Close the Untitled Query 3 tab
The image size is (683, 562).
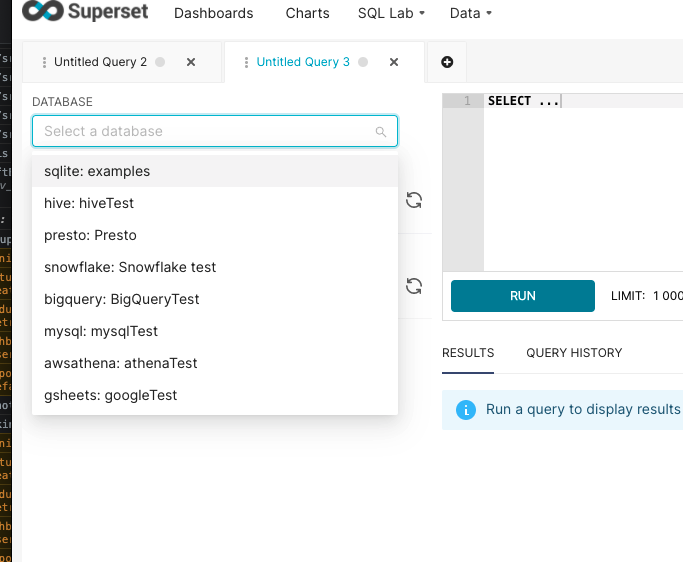point(394,62)
